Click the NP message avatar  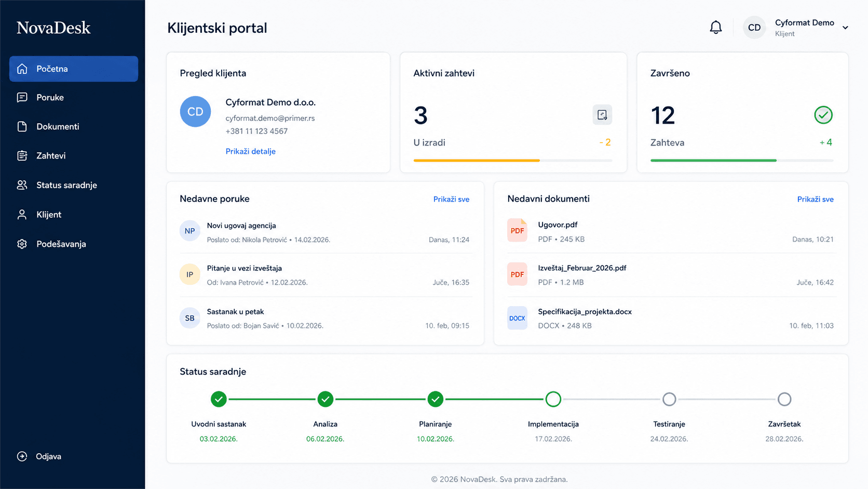point(189,231)
